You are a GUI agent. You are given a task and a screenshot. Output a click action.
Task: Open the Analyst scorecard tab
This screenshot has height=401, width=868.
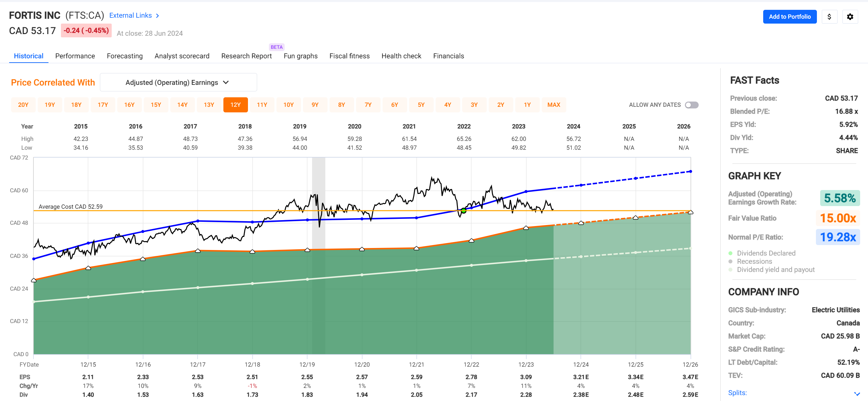pos(182,56)
